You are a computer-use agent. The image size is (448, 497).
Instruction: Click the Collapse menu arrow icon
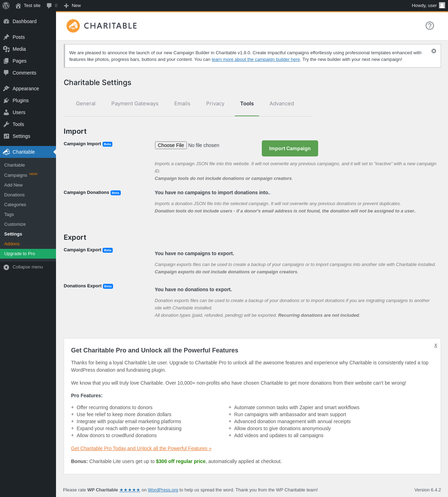point(6,267)
